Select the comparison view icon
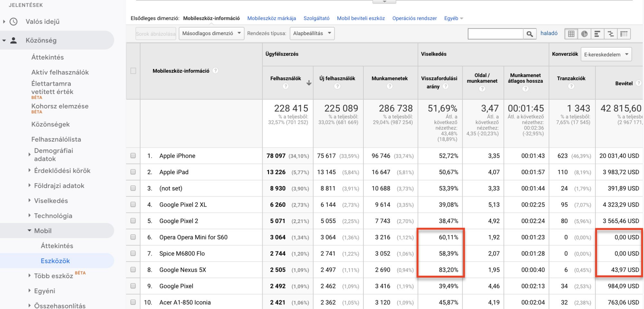Image resolution: width=644 pixels, height=309 pixels. coord(610,33)
